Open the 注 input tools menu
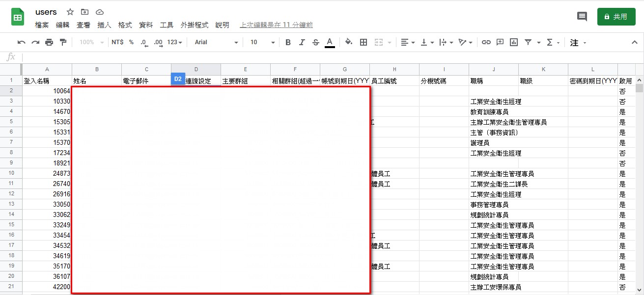The width and height of the screenshot is (644, 295). 578,43
